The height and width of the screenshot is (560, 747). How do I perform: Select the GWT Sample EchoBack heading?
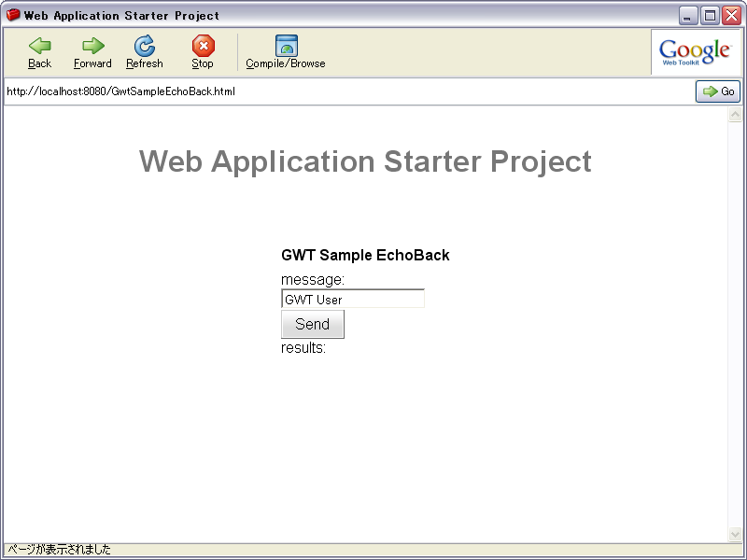(365, 255)
